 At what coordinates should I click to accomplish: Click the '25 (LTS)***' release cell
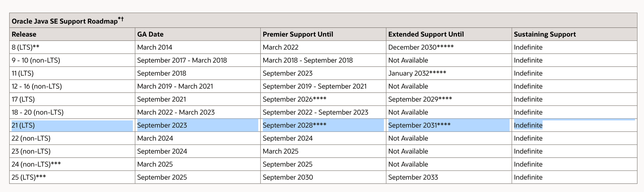tap(72, 177)
